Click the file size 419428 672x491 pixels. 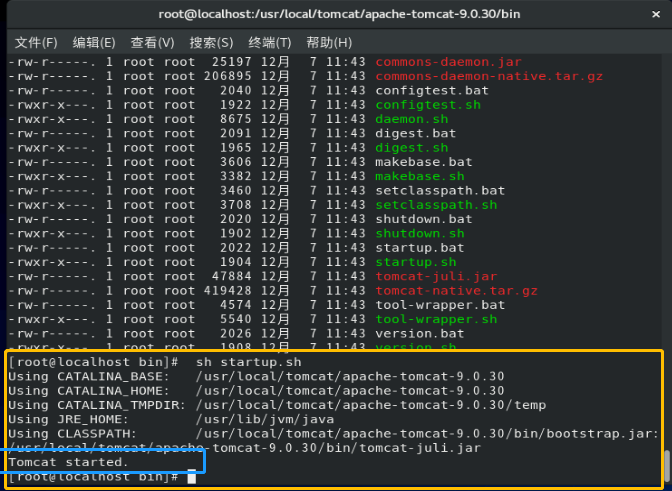228,290
